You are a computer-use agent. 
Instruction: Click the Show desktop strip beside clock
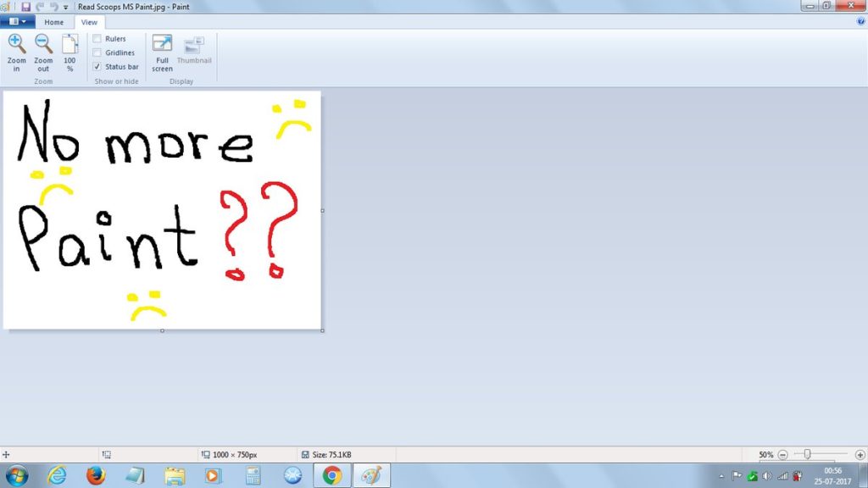click(864, 476)
